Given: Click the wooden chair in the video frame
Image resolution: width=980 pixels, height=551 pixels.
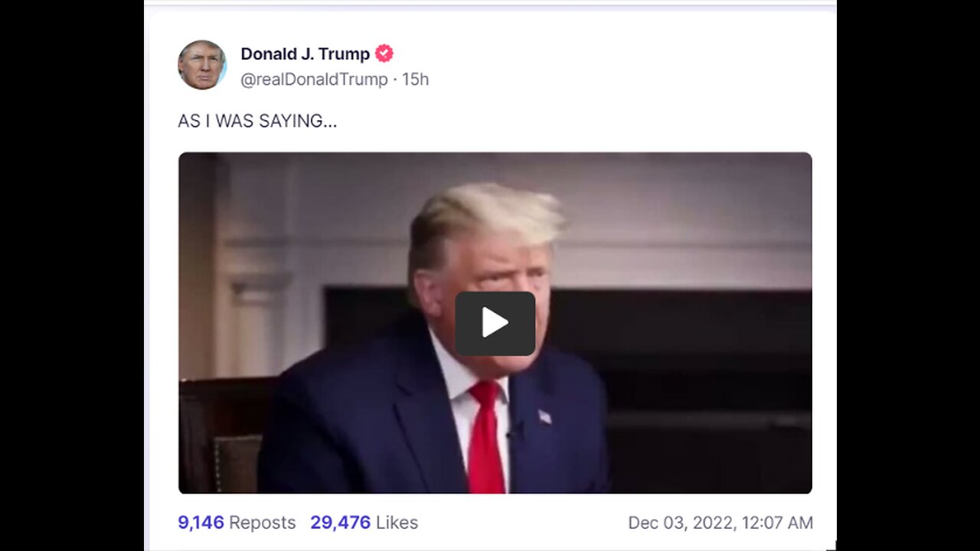Looking at the screenshot, I should tap(220, 435).
